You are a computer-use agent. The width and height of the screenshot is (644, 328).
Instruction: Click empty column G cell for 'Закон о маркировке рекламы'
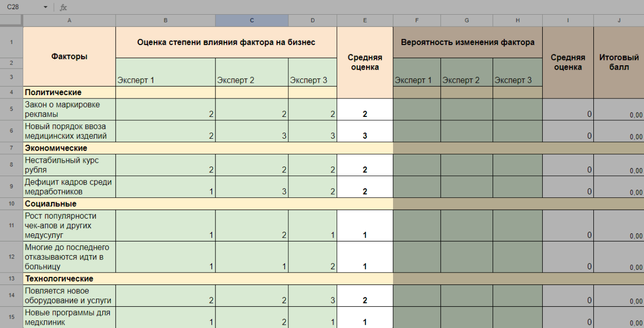click(x=466, y=109)
